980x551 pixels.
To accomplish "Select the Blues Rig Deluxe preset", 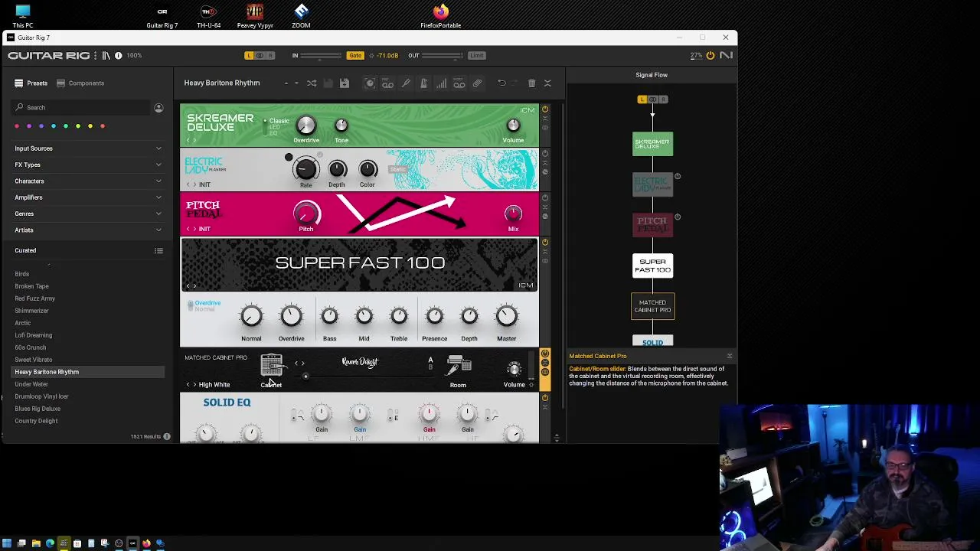I will [38, 409].
